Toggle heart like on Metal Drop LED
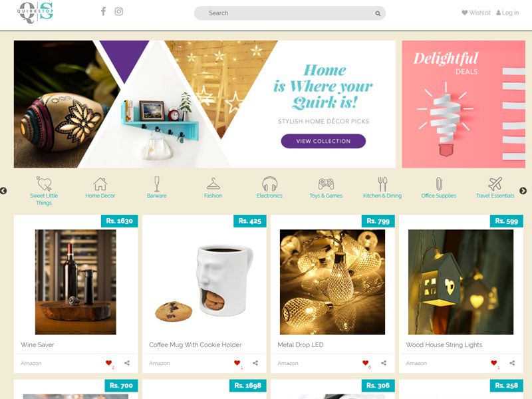This screenshot has width=532, height=399. (x=365, y=362)
